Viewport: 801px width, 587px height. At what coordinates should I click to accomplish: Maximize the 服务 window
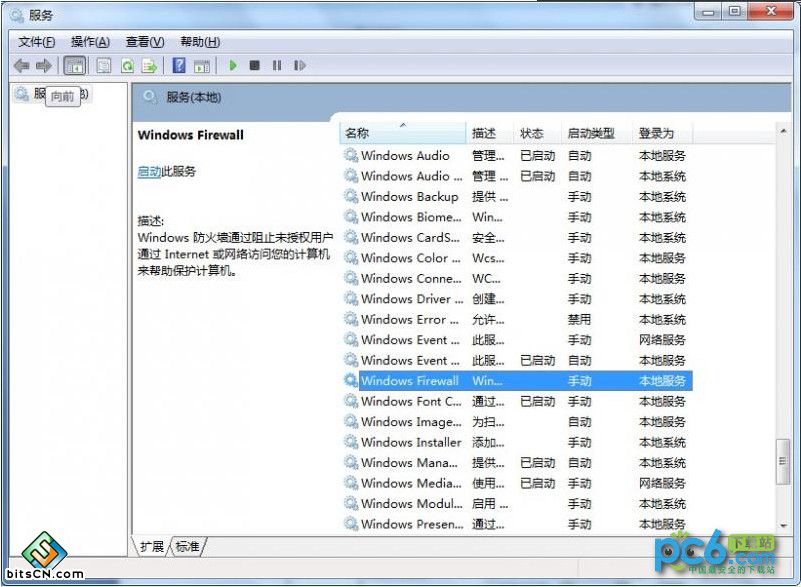(734, 11)
